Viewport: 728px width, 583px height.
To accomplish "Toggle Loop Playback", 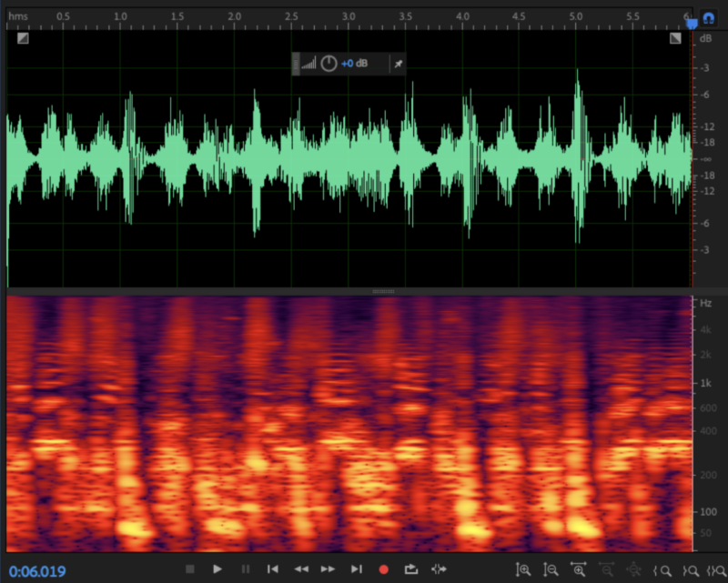I will pyautogui.click(x=410, y=569).
